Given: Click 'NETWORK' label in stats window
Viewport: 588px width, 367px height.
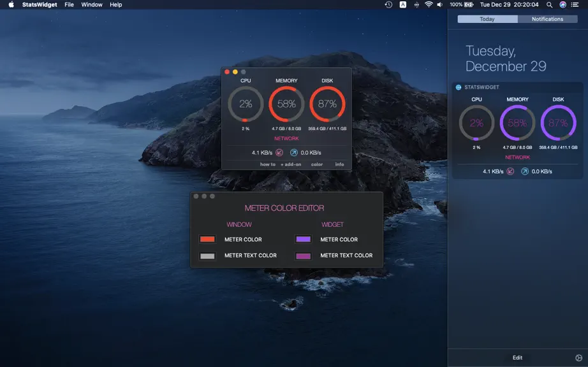Looking at the screenshot, I should point(286,138).
